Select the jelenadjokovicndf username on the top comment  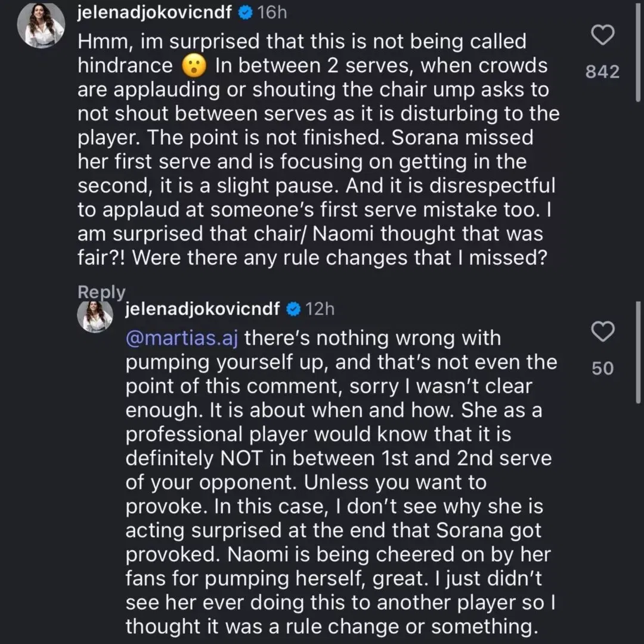pos(154,11)
